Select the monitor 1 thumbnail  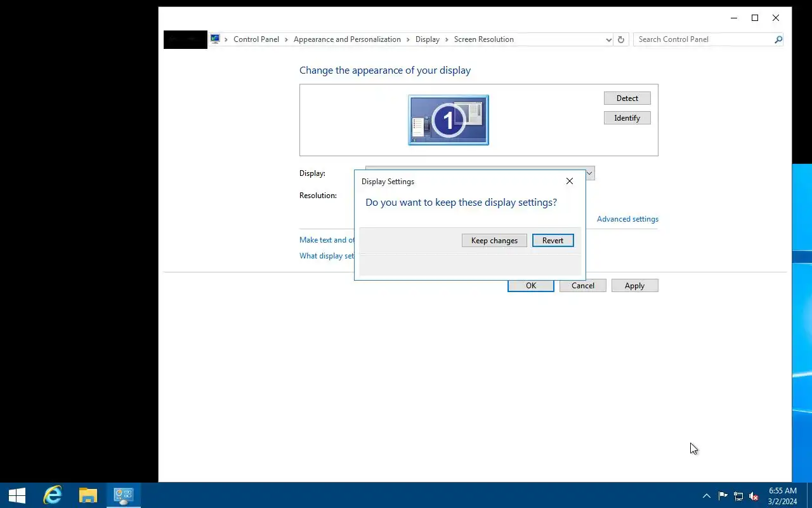click(x=449, y=120)
